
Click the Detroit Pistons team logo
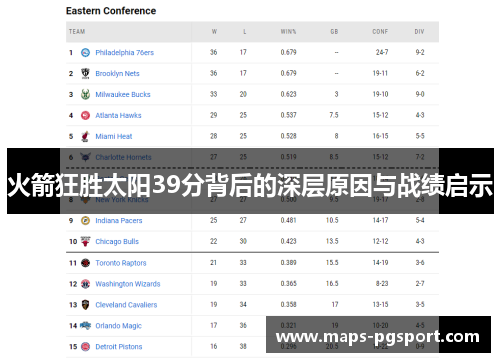[85, 347]
